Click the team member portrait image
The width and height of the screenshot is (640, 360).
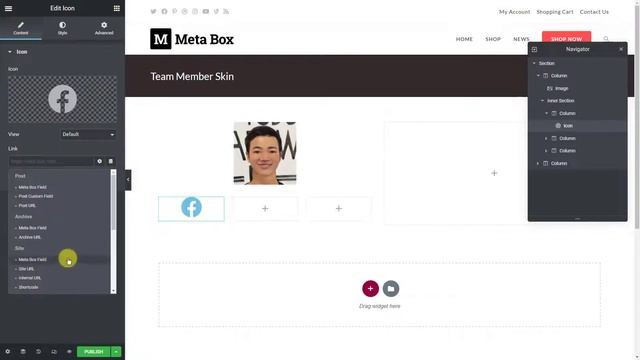pyautogui.click(x=265, y=153)
